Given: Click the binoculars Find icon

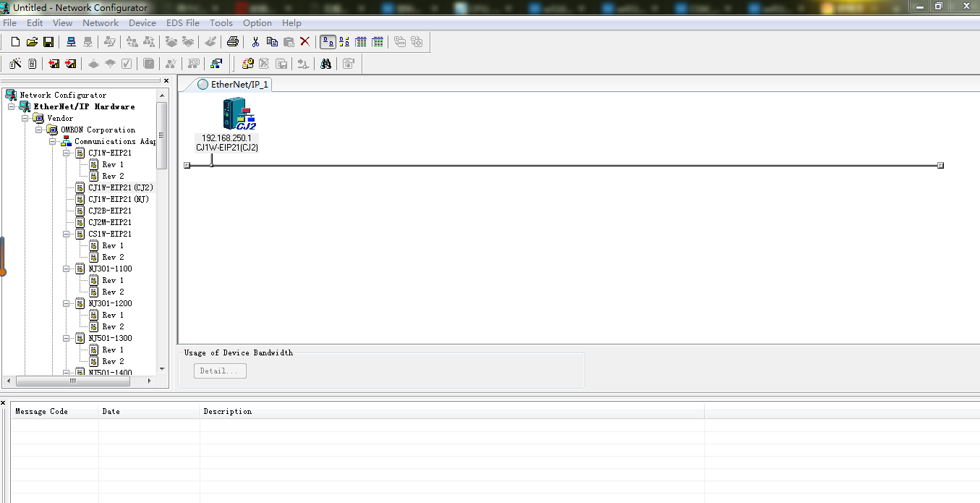Looking at the screenshot, I should [326, 64].
